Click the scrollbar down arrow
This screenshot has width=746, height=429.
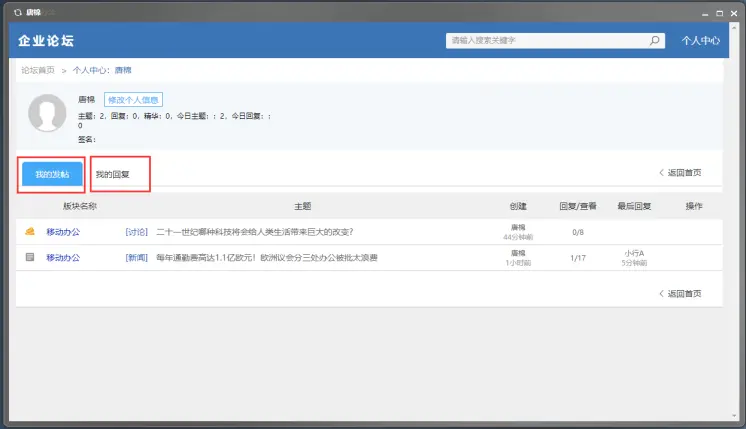[x=734, y=416]
